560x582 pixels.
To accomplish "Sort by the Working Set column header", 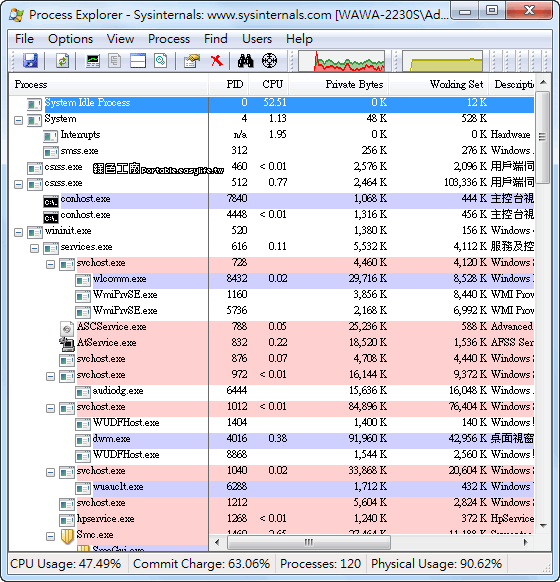I will coord(439,85).
